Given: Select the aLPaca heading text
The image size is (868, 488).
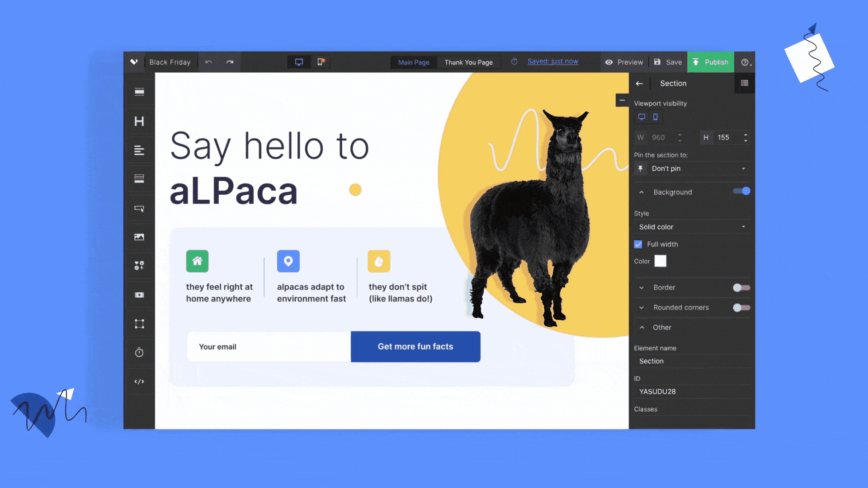Looking at the screenshot, I should point(233,191).
